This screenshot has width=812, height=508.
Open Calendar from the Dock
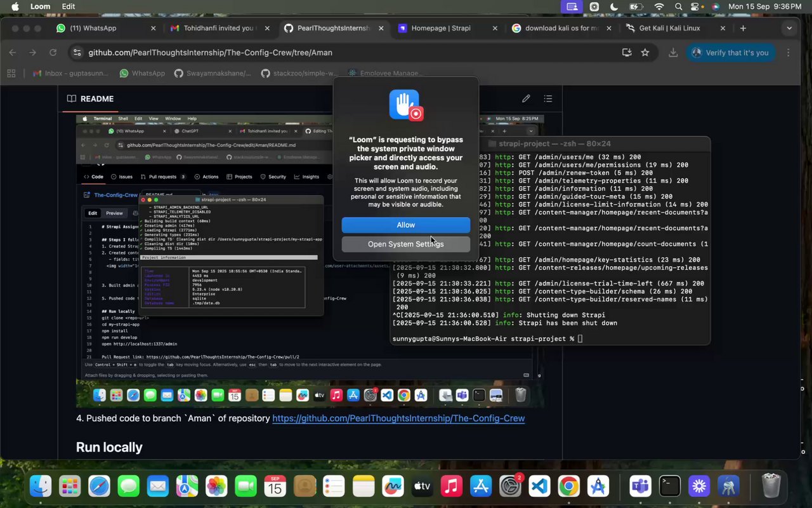tap(275, 486)
